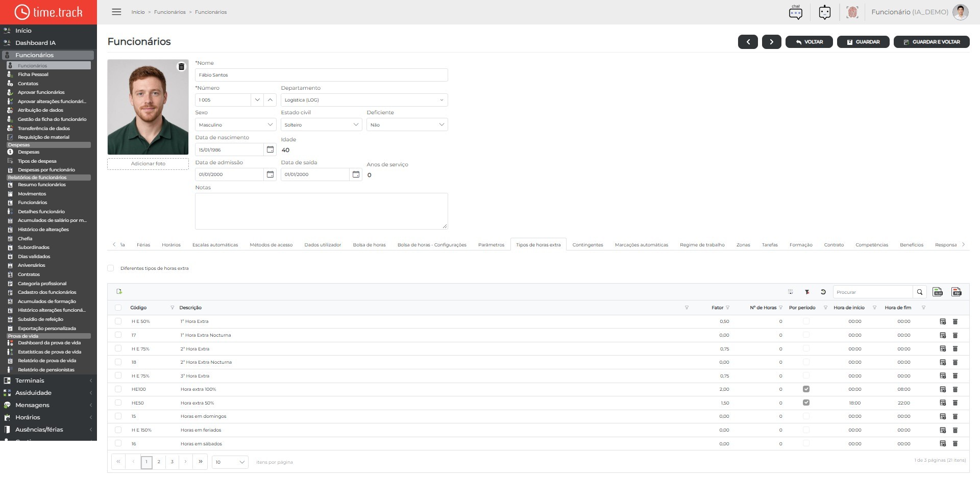
Task: Open the Bolsa de horas tab
Action: (x=369, y=245)
